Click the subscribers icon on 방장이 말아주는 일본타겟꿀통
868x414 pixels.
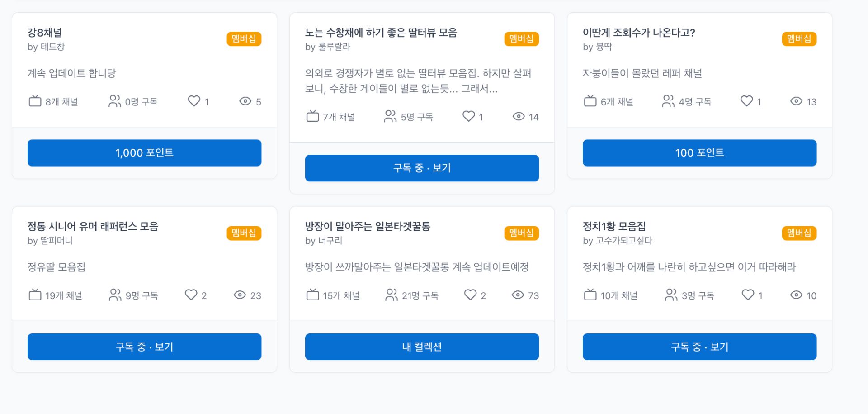pos(391,295)
